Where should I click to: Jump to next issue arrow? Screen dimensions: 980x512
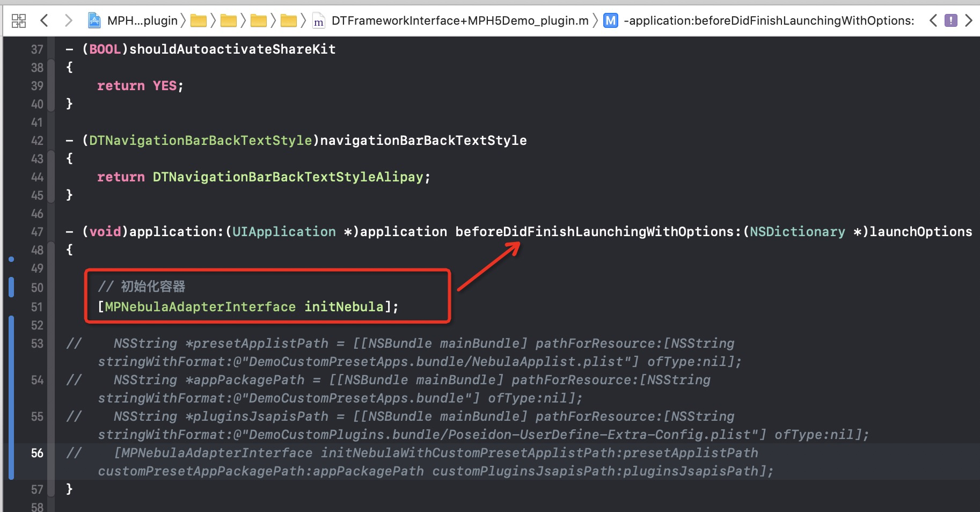tap(969, 21)
